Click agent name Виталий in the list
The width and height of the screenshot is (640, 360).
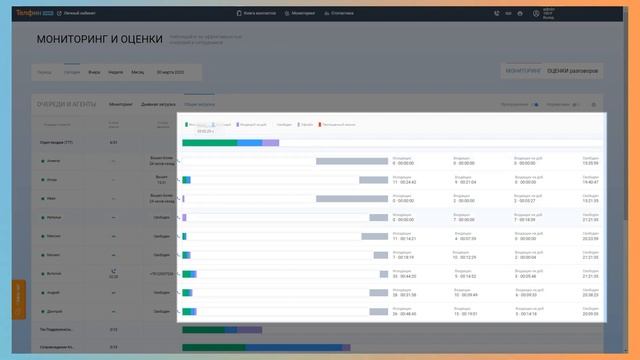pyautogui.click(x=54, y=274)
